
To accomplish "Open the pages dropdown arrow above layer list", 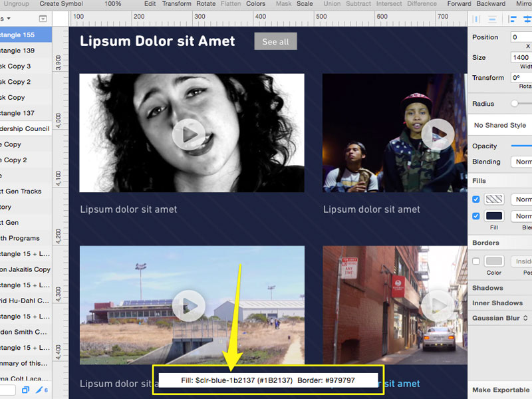I will click(9, 19).
